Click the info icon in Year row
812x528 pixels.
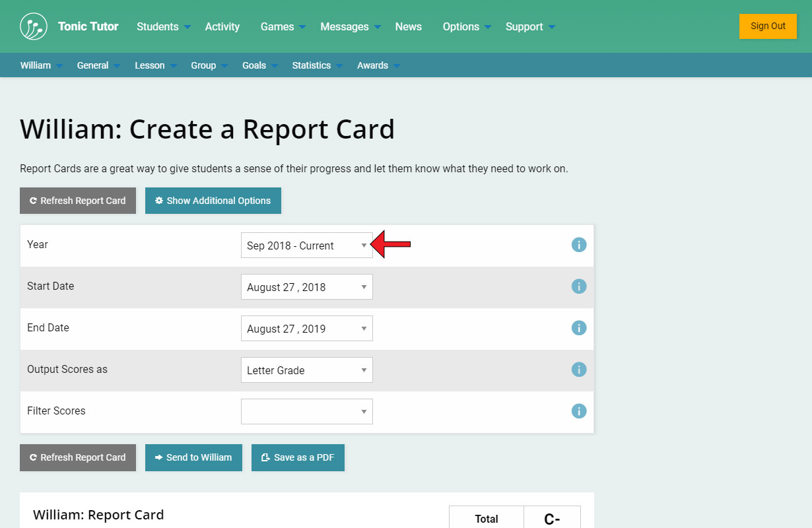(578, 245)
